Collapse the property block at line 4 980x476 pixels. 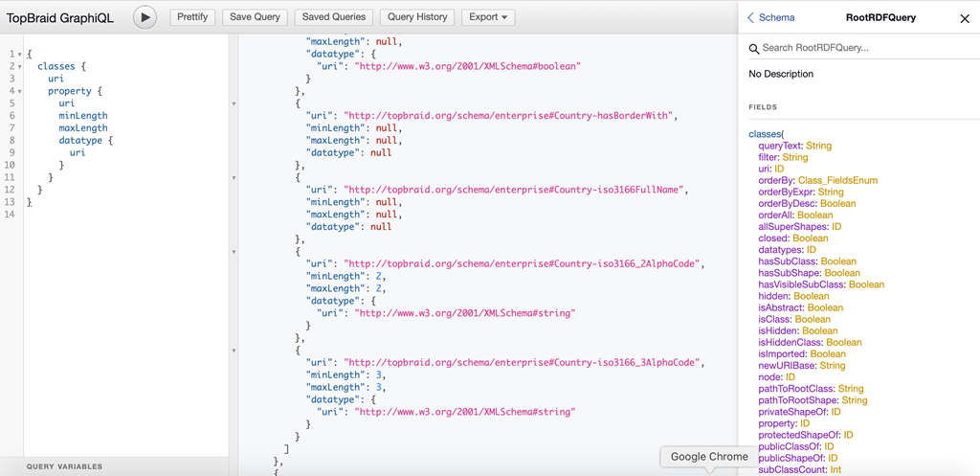point(19,92)
